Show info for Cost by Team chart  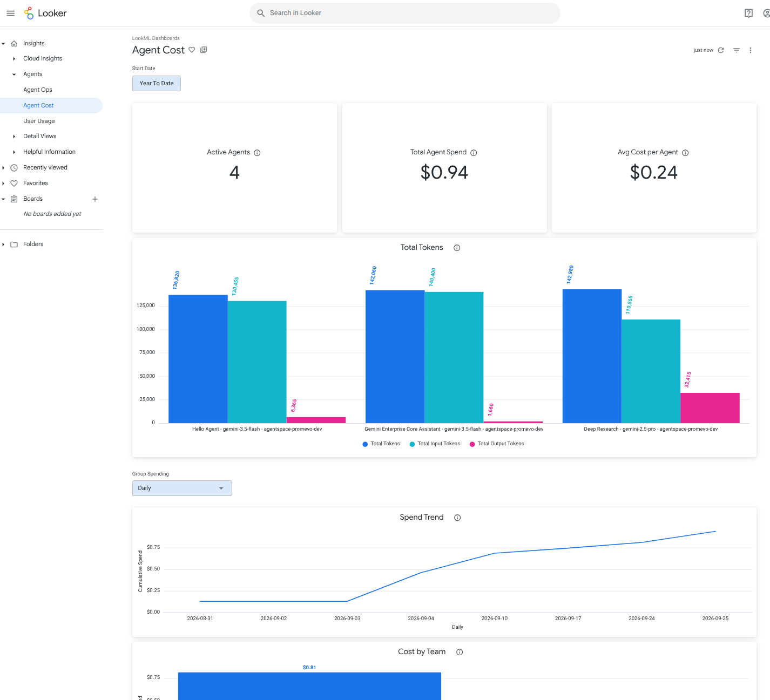[x=460, y=652]
